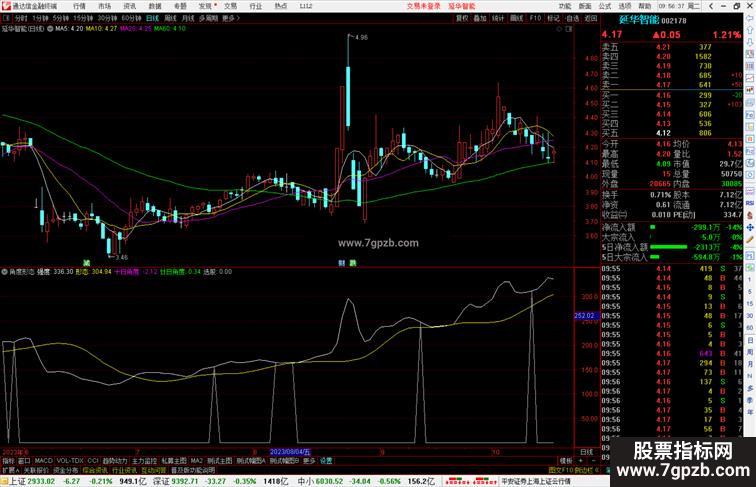The height and width of the screenshot is (487, 756).
Task: Click the blue cross move icon in sidebar
Action: click(750, 227)
